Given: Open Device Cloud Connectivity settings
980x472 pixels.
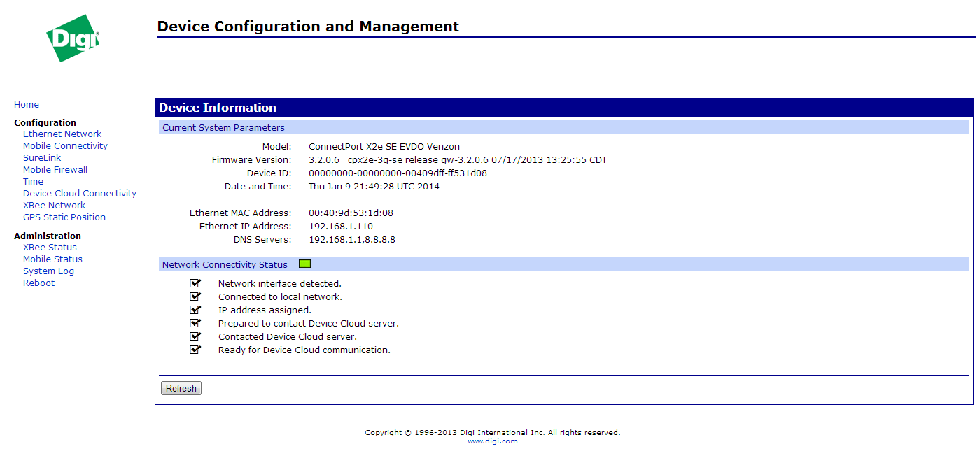Looking at the screenshot, I should tap(80, 194).
